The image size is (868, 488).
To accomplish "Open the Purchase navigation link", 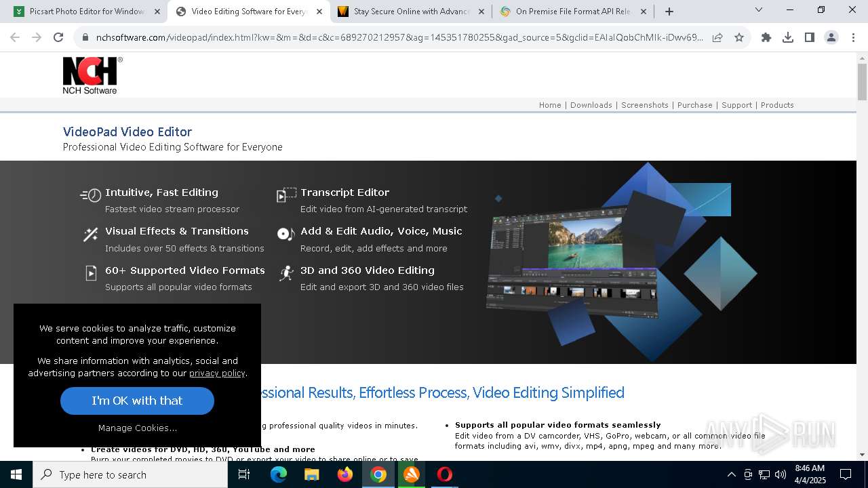I will click(695, 105).
